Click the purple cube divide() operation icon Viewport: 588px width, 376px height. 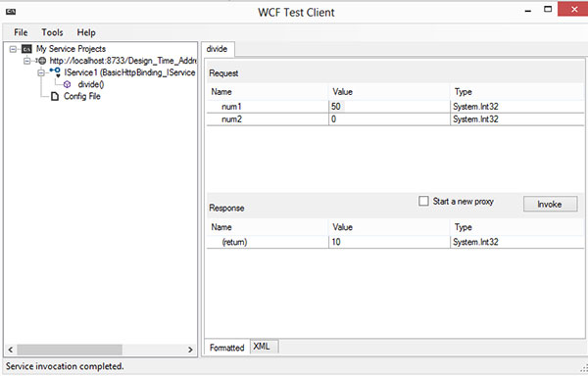[x=67, y=84]
